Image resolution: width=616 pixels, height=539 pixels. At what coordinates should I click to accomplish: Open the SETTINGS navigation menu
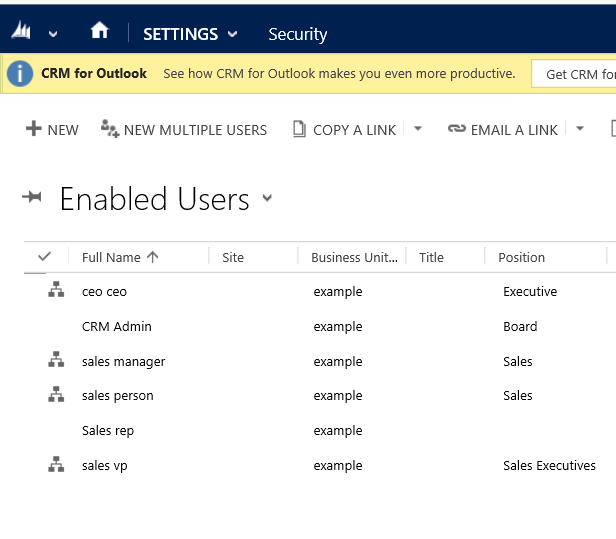(180, 34)
